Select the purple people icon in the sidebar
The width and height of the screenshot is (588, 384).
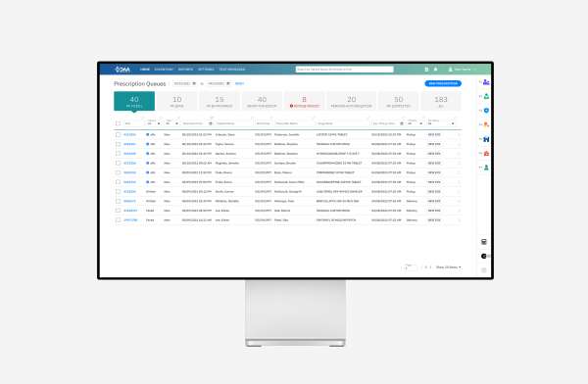pos(486,82)
